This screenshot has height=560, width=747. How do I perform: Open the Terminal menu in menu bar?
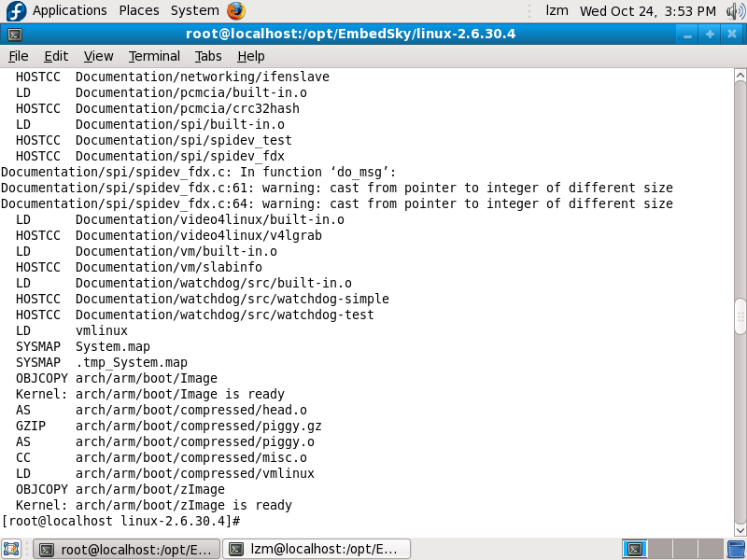[154, 56]
